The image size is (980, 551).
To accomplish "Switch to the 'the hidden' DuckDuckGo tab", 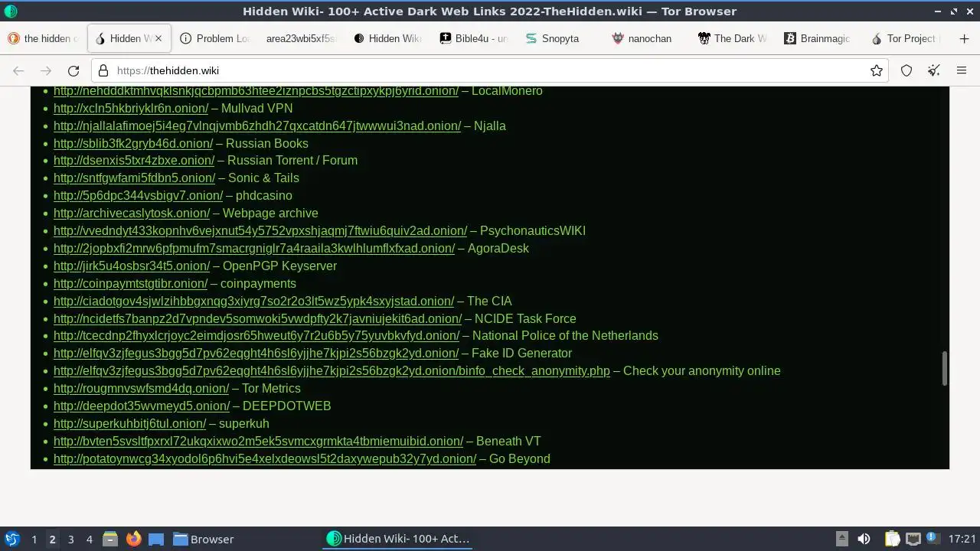I will [x=44, y=38].
